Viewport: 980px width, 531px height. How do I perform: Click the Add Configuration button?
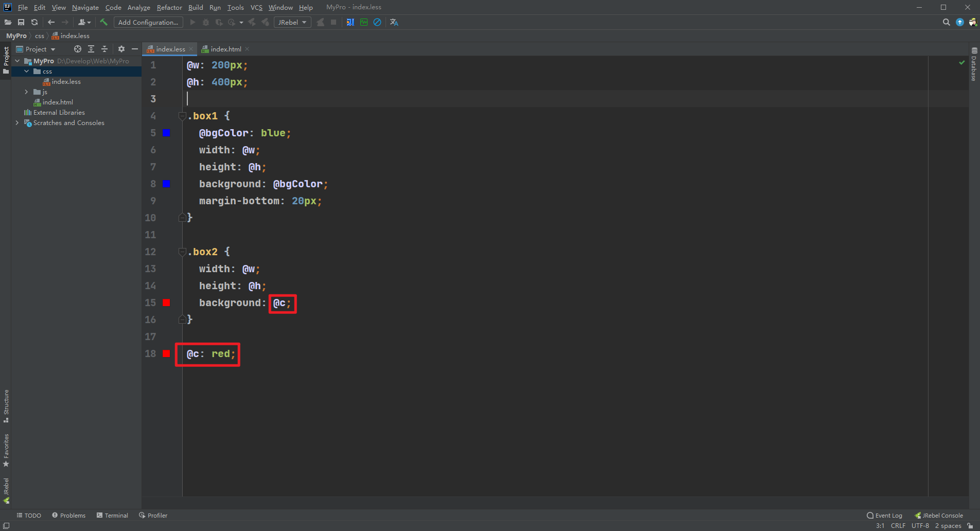tap(148, 22)
